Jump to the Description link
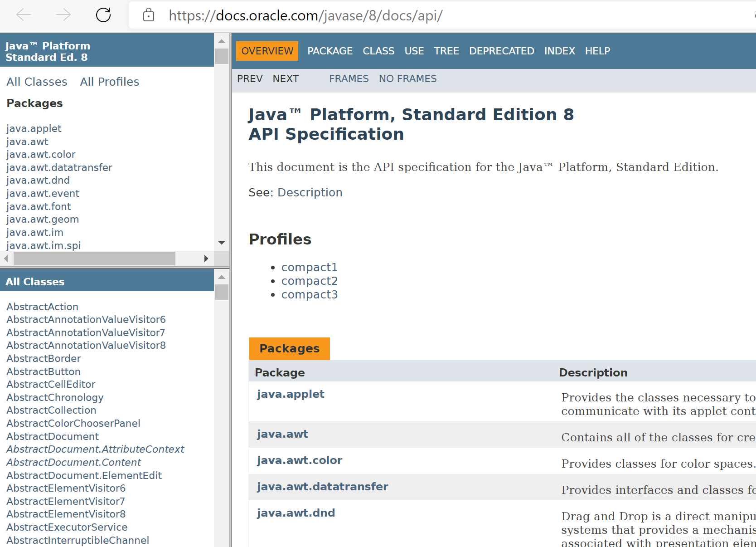 click(310, 193)
